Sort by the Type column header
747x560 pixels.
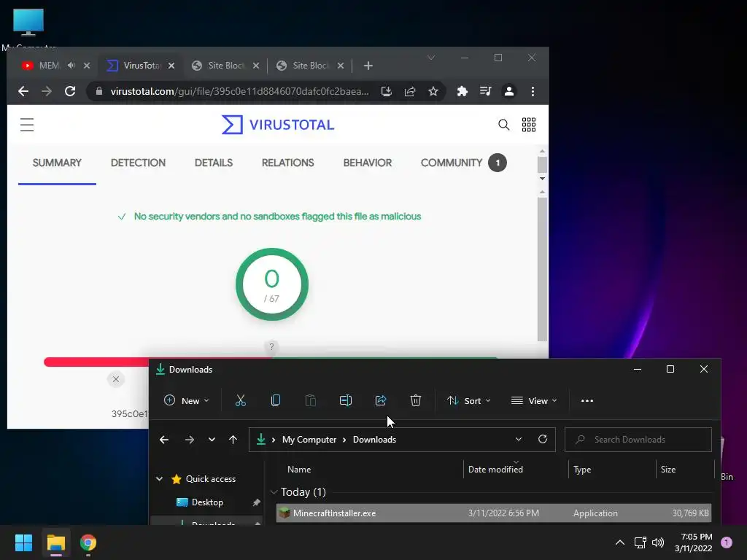click(x=582, y=470)
